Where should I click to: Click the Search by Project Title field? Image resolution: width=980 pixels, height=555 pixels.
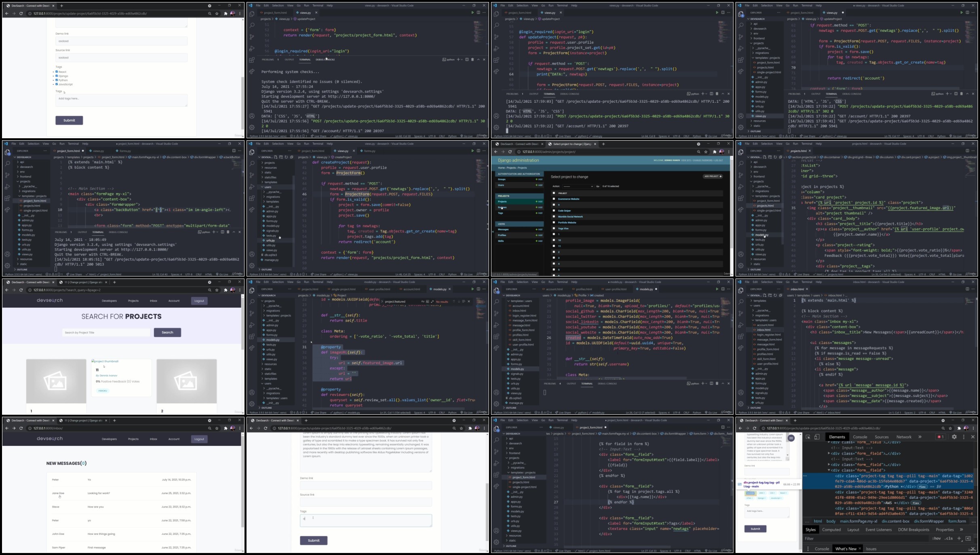[x=106, y=333]
